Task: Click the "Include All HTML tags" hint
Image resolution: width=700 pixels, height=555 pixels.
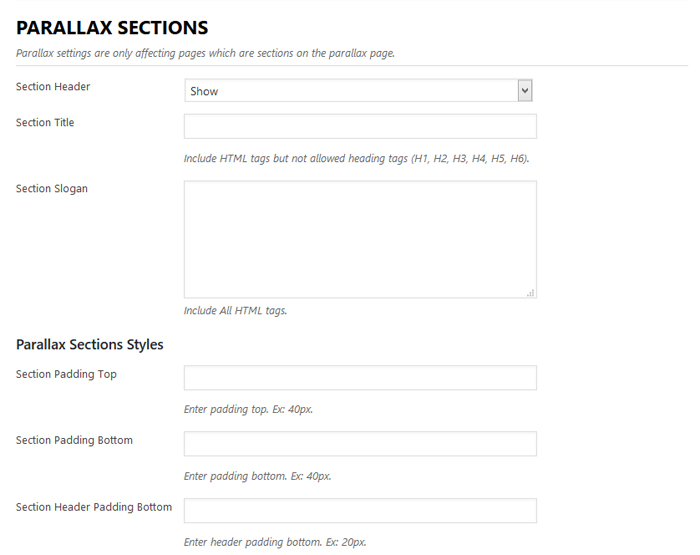Action: click(235, 311)
